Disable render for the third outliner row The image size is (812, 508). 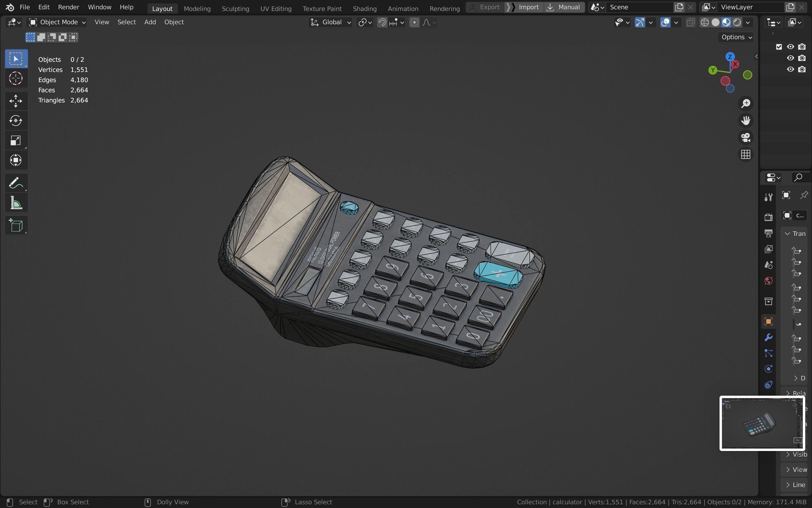pyautogui.click(x=802, y=69)
